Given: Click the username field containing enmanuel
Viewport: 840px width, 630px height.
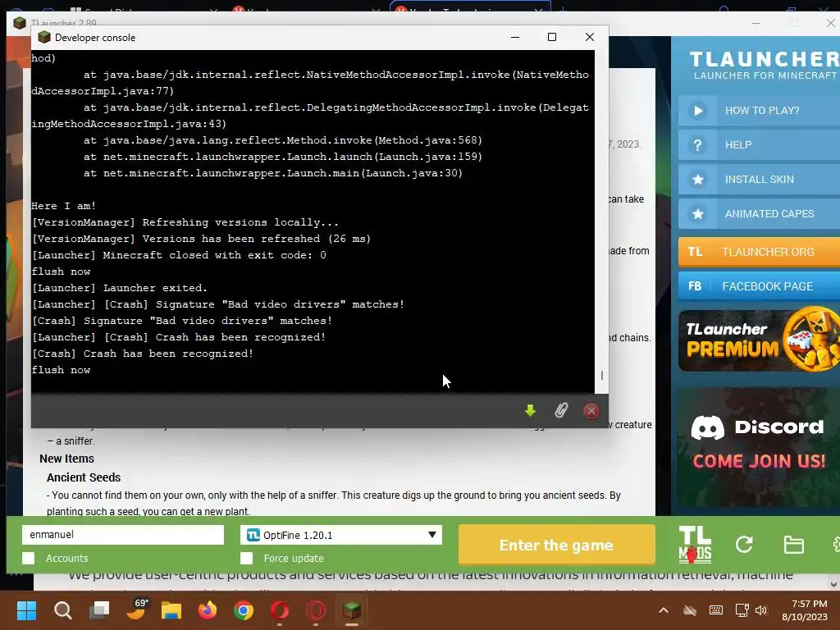Looking at the screenshot, I should click(x=123, y=535).
